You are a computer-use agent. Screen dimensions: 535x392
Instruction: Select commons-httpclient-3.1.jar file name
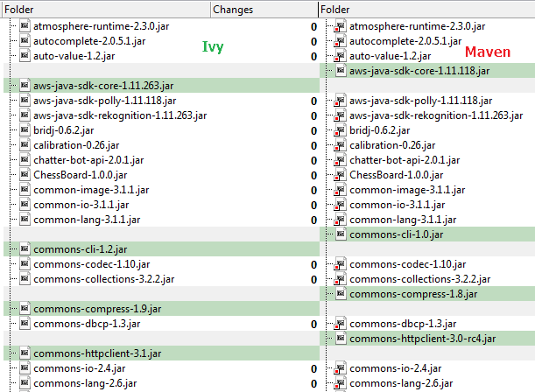point(97,353)
